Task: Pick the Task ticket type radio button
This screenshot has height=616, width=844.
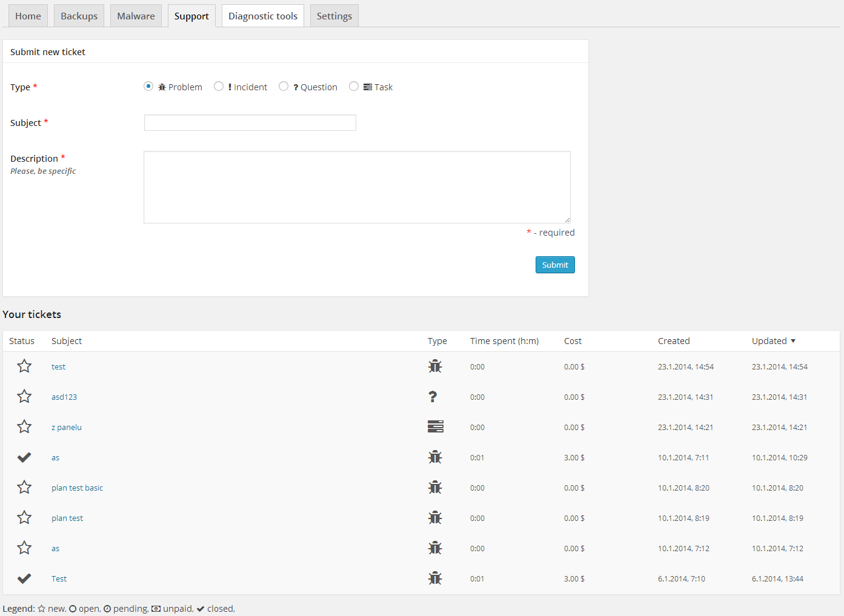Action: point(354,86)
